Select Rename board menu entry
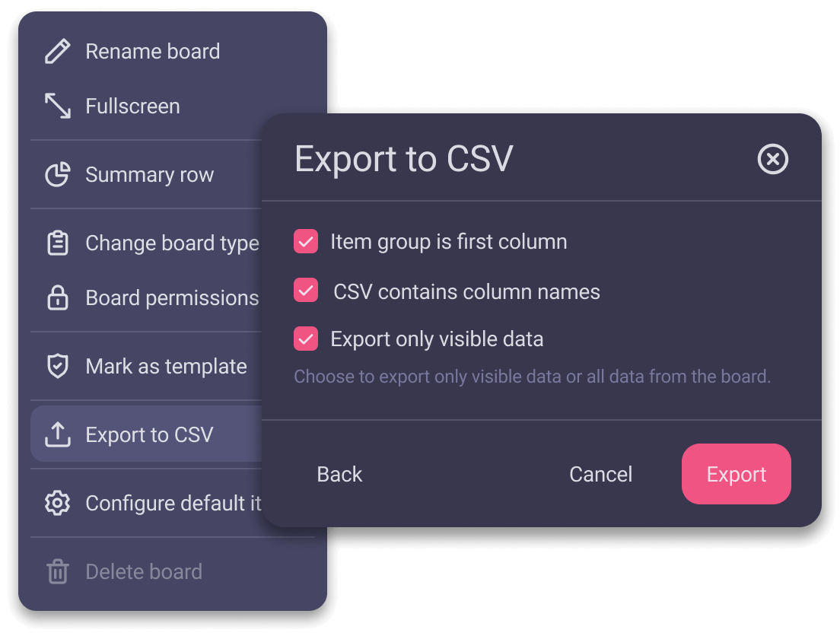The height and width of the screenshot is (636, 840). pyautogui.click(x=152, y=52)
